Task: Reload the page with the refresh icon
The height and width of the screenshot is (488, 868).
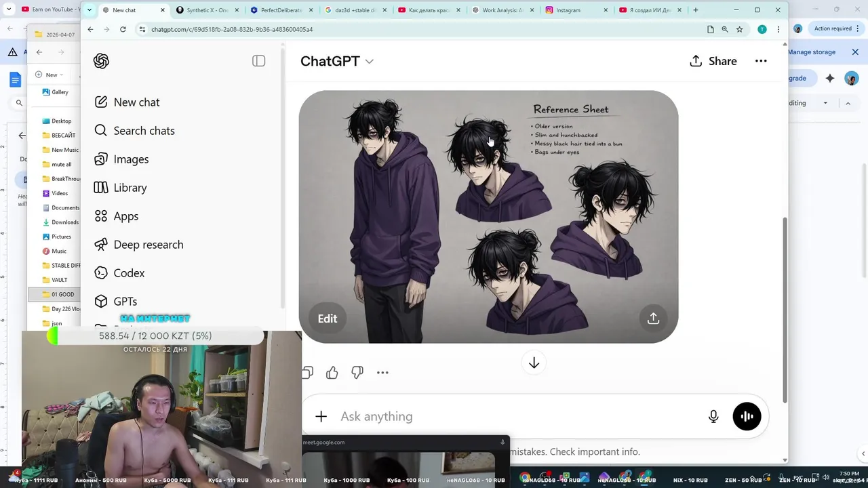Action: point(123,29)
